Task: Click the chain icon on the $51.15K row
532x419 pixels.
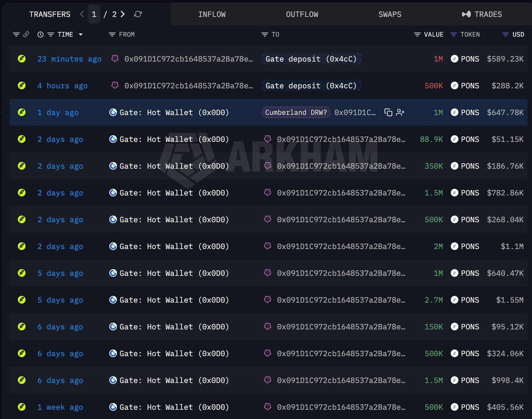Action: 22,139
